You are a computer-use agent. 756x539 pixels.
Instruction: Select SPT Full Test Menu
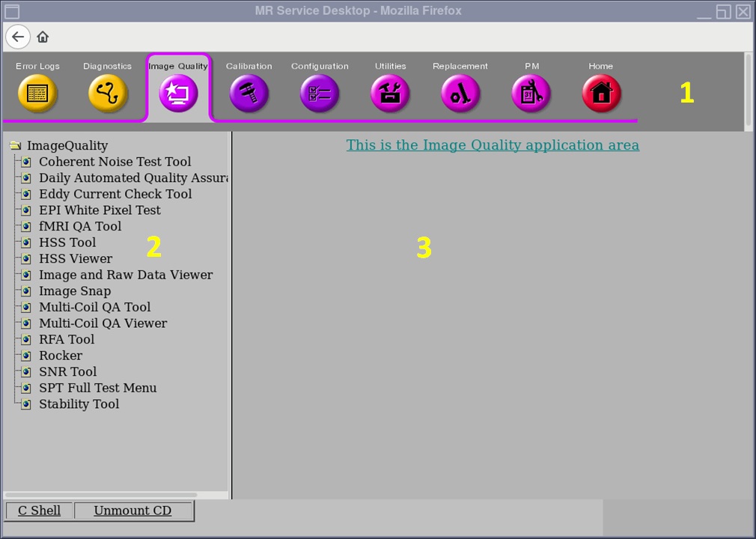pos(97,388)
